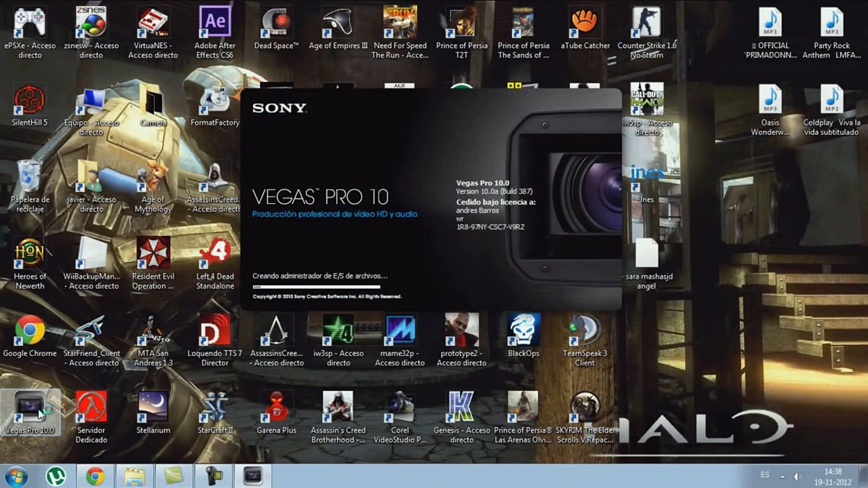868x488 pixels.
Task: Select Prince of Persia Las Arenas Olvidadas icon
Action: (x=524, y=416)
